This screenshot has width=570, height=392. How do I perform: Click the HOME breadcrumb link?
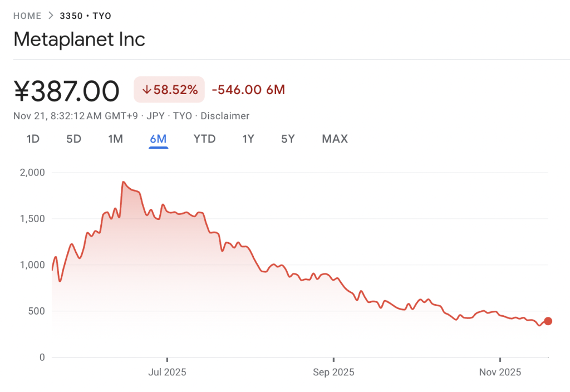(27, 16)
